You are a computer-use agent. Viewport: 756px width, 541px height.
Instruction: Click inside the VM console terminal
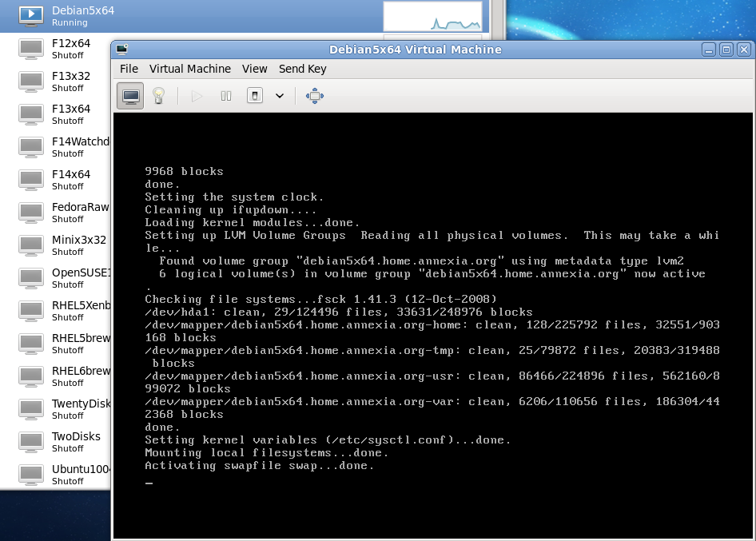coord(432,320)
